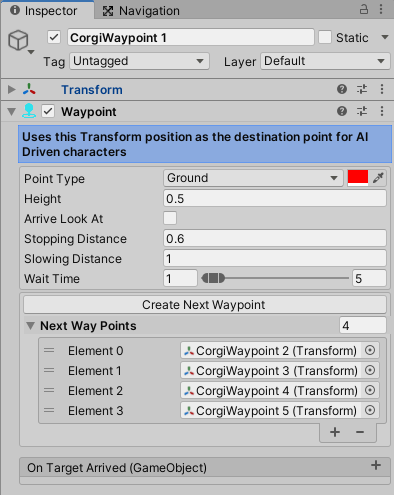This screenshot has height=495, width=394.
Task: Select the CorgiWaypoint 4 (Transform) reference
Action: coord(271,391)
